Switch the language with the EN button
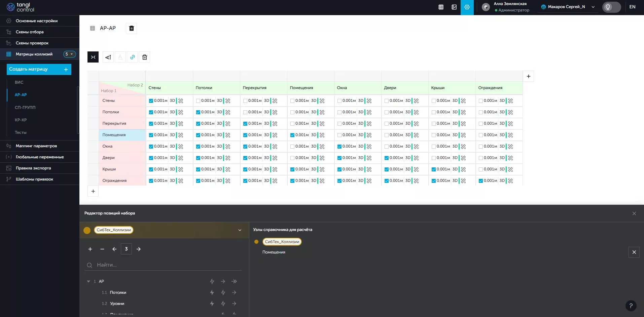The height and width of the screenshot is (317, 644). tap(632, 7)
